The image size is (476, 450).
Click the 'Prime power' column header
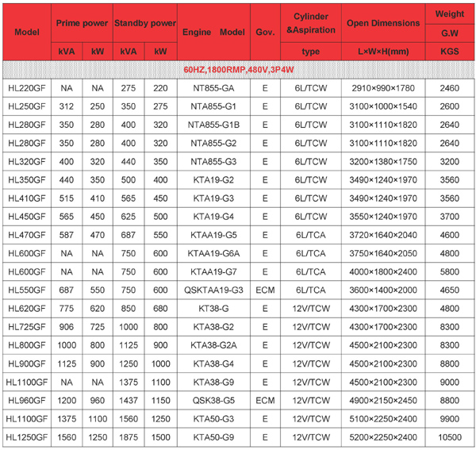(x=82, y=23)
